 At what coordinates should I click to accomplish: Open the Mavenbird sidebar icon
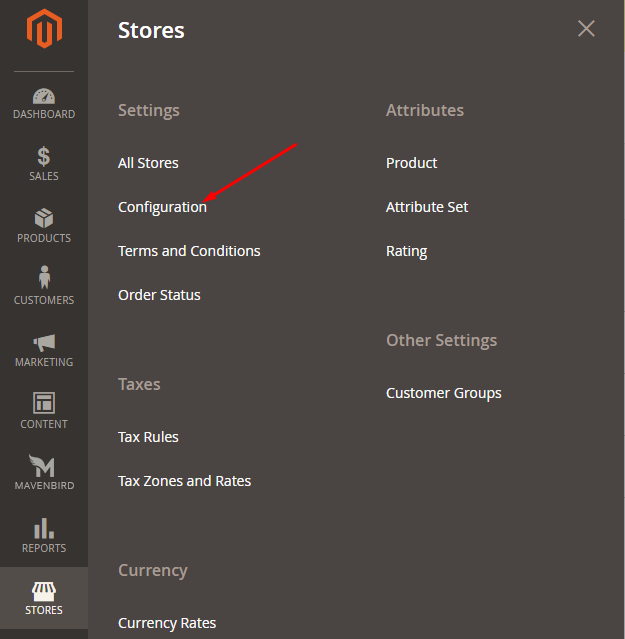click(42, 465)
